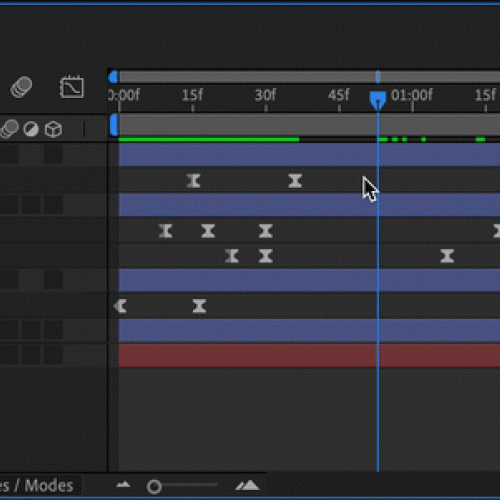Click the red layer duration bar

(x=309, y=355)
